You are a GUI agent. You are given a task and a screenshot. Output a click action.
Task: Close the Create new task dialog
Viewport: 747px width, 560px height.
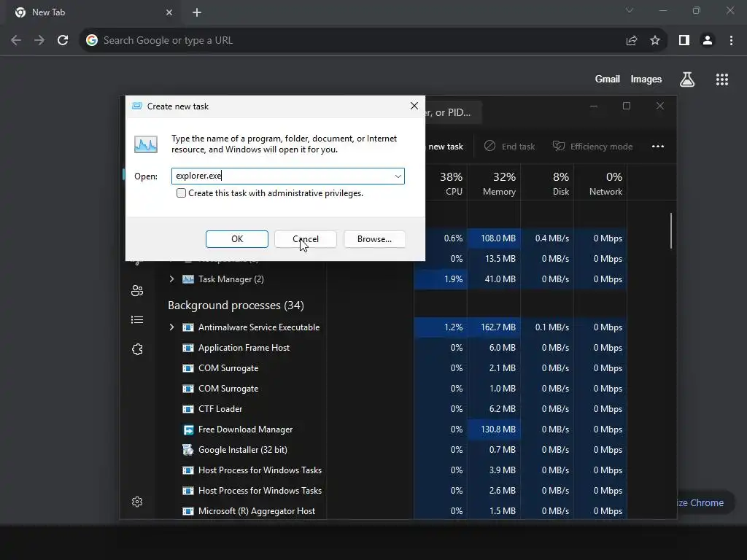point(414,106)
